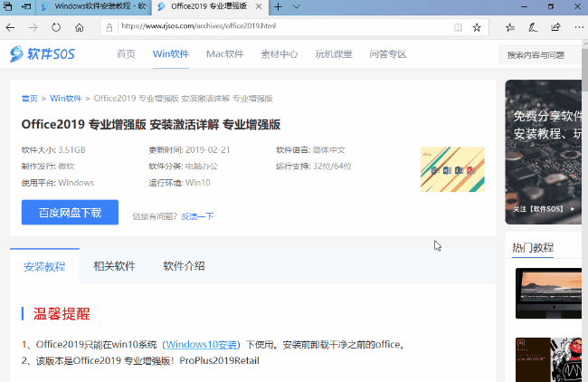Click the ProPlus2019Retail line of text
The height and width of the screenshot is (382, 588).
point(140,360)
